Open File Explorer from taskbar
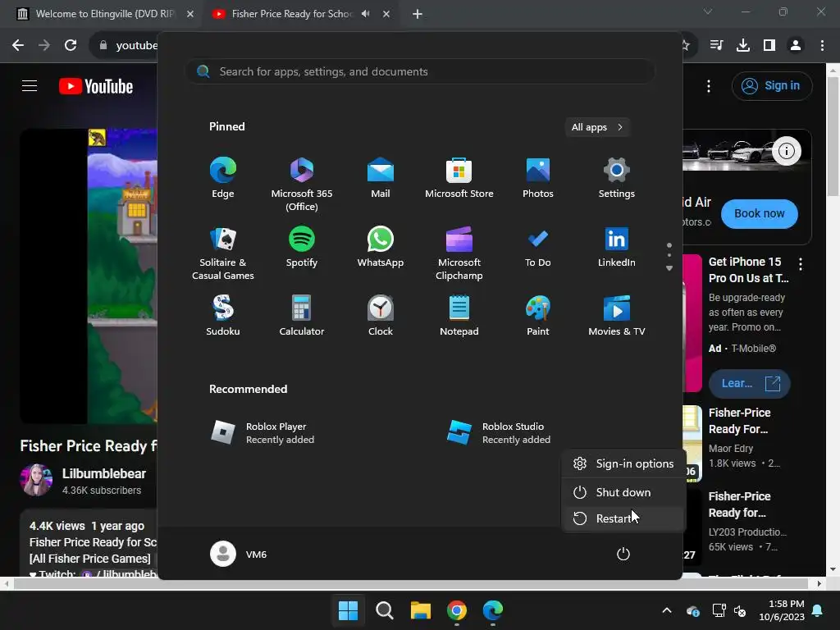Image resolution: width=840 pixels, height=630 pixels. [421, 610]
